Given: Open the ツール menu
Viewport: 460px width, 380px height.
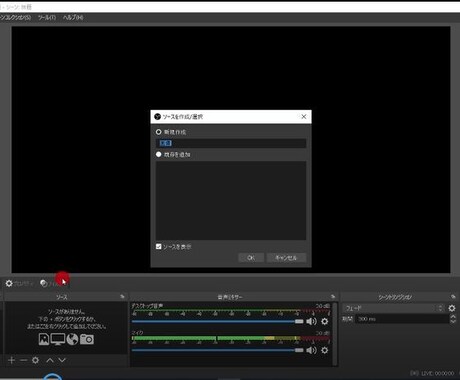Looking at the screenshot, I should pyautogui.click(x=47, y=17).
